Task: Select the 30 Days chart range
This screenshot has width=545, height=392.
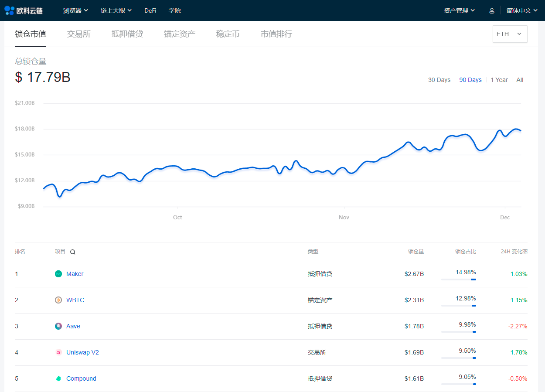Action: coord(439,80)
